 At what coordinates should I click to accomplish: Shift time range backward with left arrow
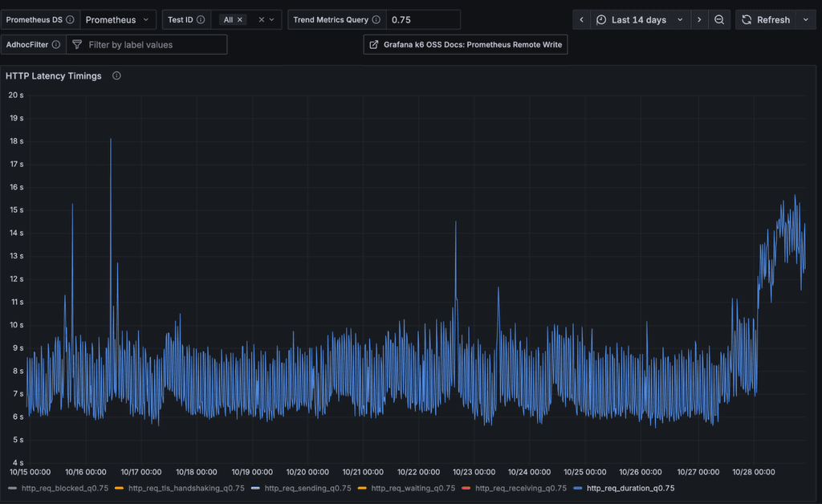[581, 19]
